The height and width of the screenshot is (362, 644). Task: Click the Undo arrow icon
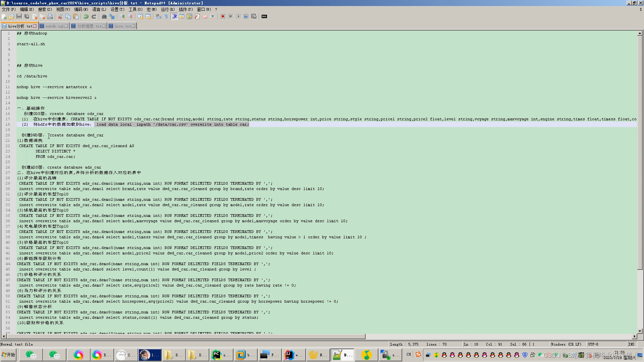(x=86, y=16)
